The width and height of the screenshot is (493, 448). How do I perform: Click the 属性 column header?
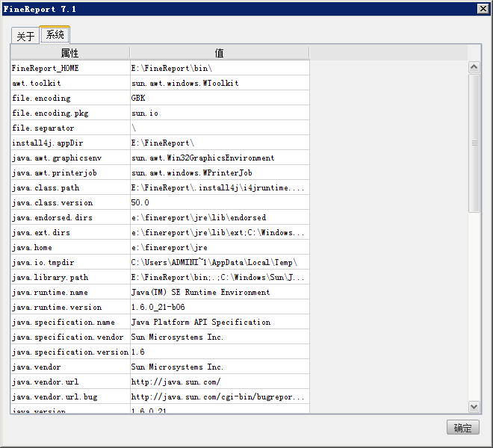pyautogui.click(x=70, y=53)
